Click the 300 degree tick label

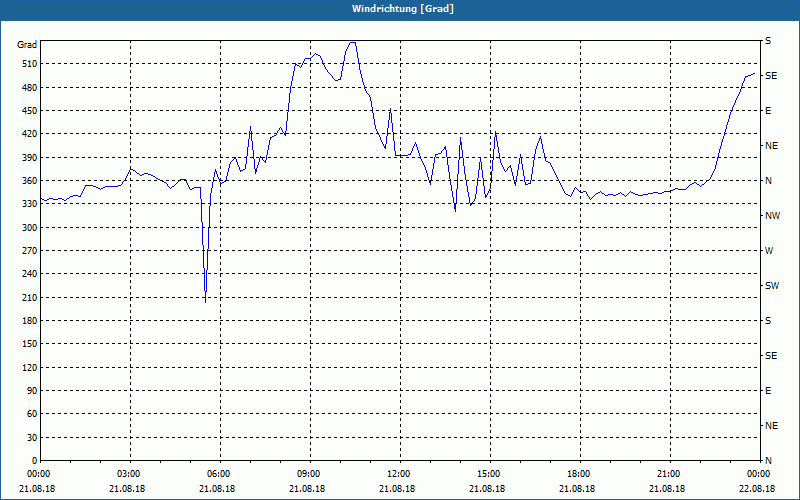(x=30, y=228)
